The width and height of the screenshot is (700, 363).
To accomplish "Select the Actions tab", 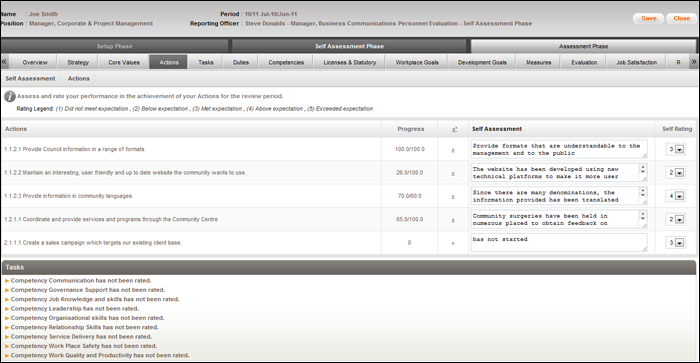I will [x=169, y=62].
